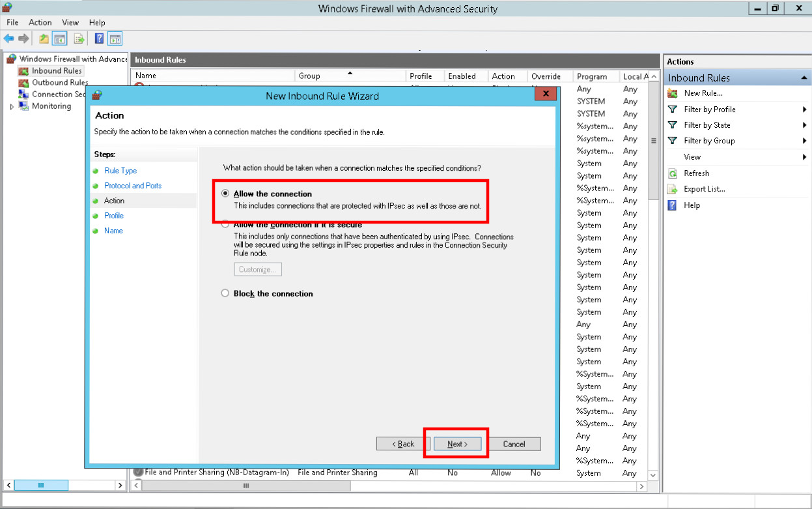Image resolution: width=812 pixels, height=509 pixels.
Task: Click the funnel icon for Filter by State
Action: coord(673,125)
